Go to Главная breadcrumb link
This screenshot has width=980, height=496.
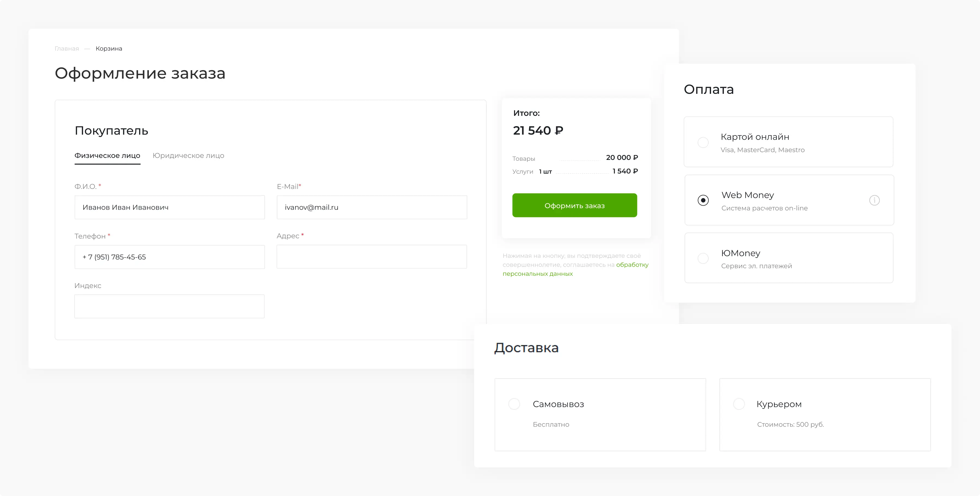[x=67, y=49]
